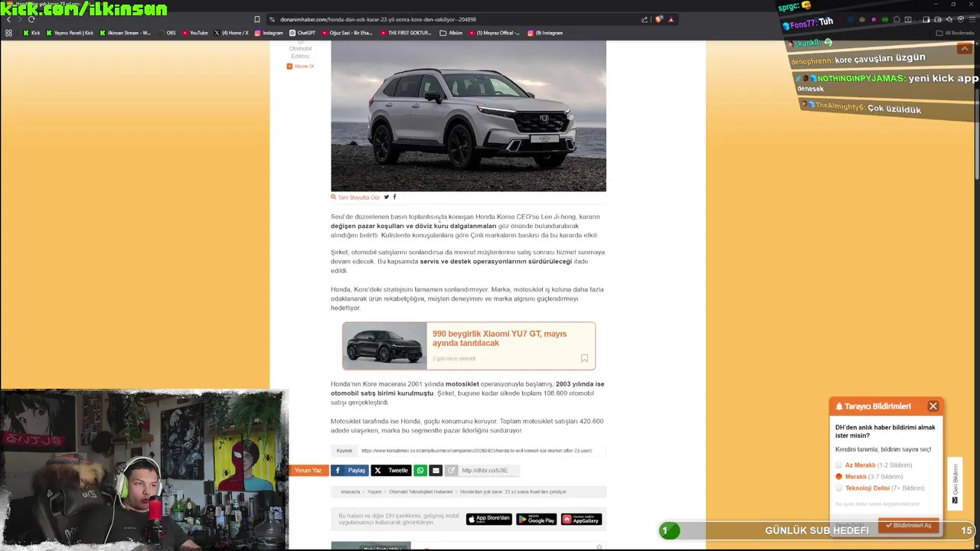The image size is (980, 551).
Task: Click the Facebook icon under the image
Action: 394,197
